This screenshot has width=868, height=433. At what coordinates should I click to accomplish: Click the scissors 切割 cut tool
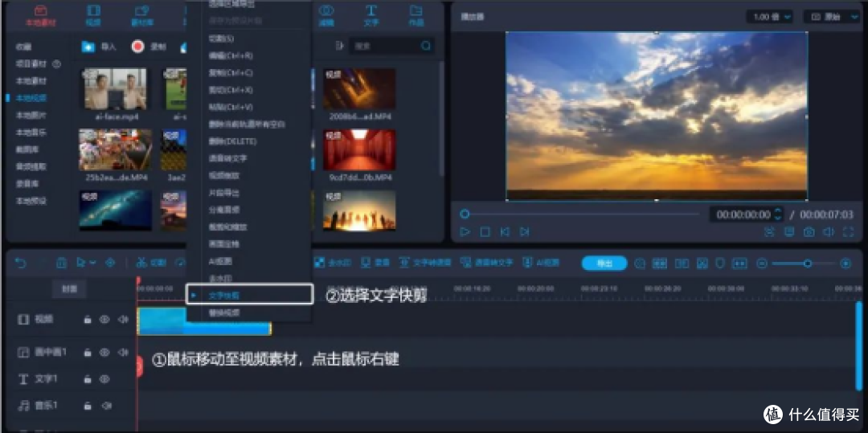click(x=151, y=263)
